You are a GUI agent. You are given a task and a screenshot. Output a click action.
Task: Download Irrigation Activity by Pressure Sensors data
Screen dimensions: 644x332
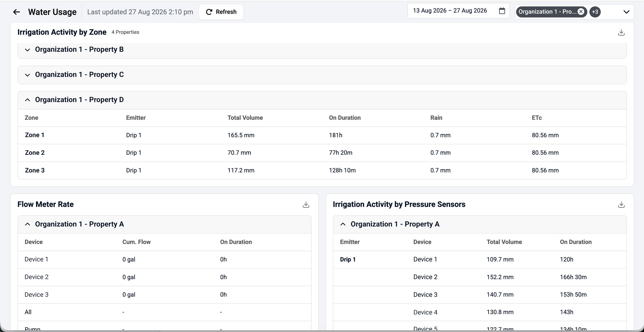coord(621,205)
